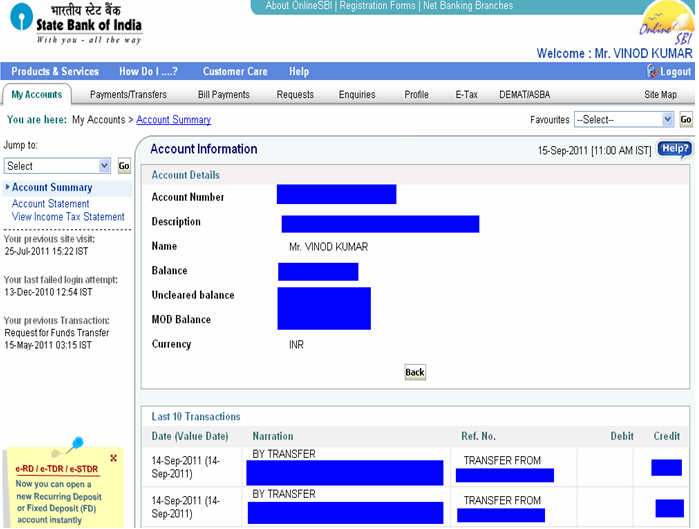
Task: Click the Account Summary arrow marker
Action: [7, 187]
